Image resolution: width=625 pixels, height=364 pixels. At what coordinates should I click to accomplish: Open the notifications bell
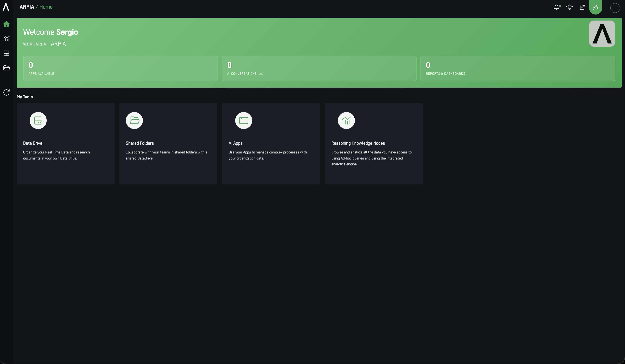tap(556, 7)
